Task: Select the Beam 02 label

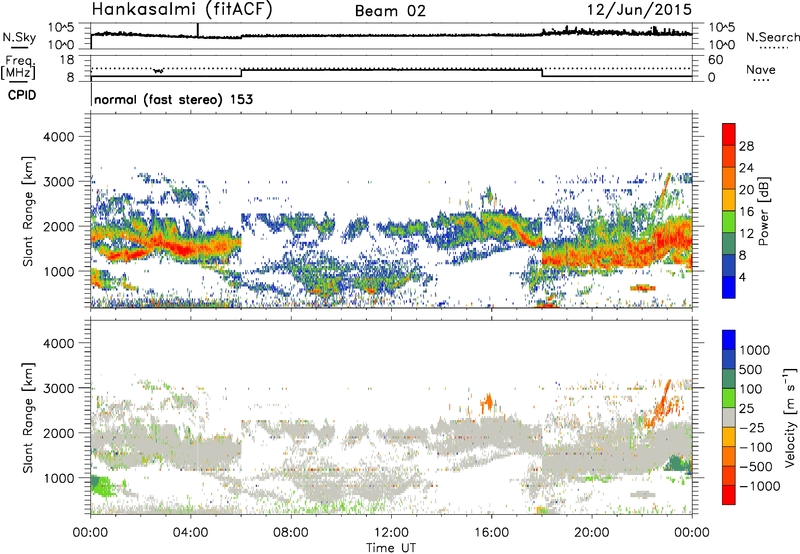Action: click(390, 11)
